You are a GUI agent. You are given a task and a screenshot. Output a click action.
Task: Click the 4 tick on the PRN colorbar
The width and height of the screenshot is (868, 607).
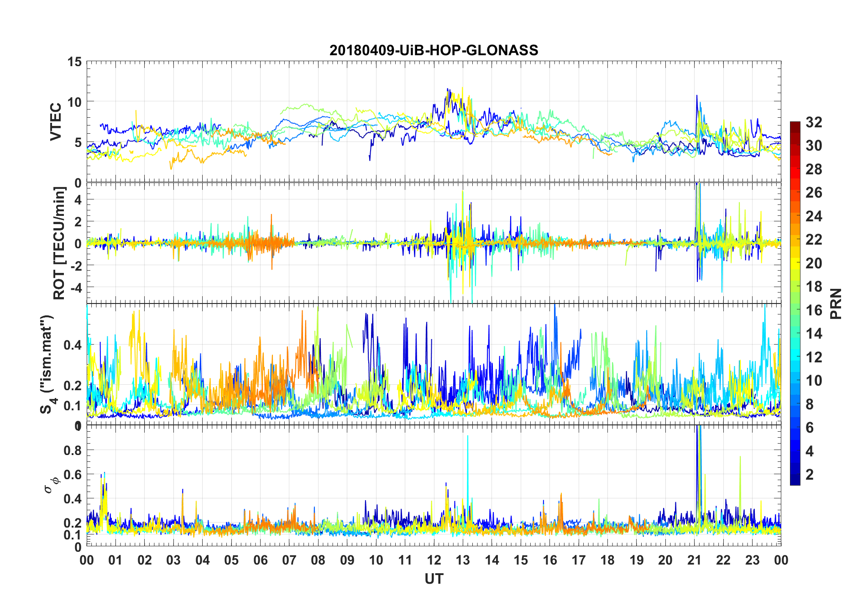coord(810,451)
